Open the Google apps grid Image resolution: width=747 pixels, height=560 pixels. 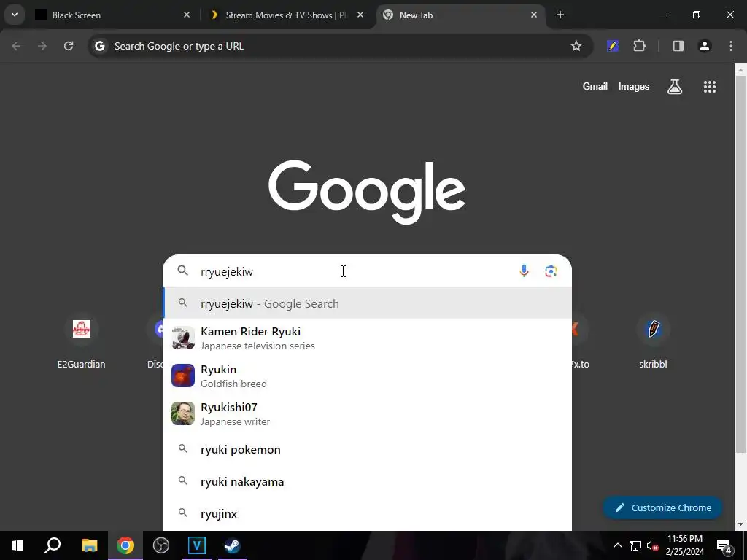tap(709, 86)
